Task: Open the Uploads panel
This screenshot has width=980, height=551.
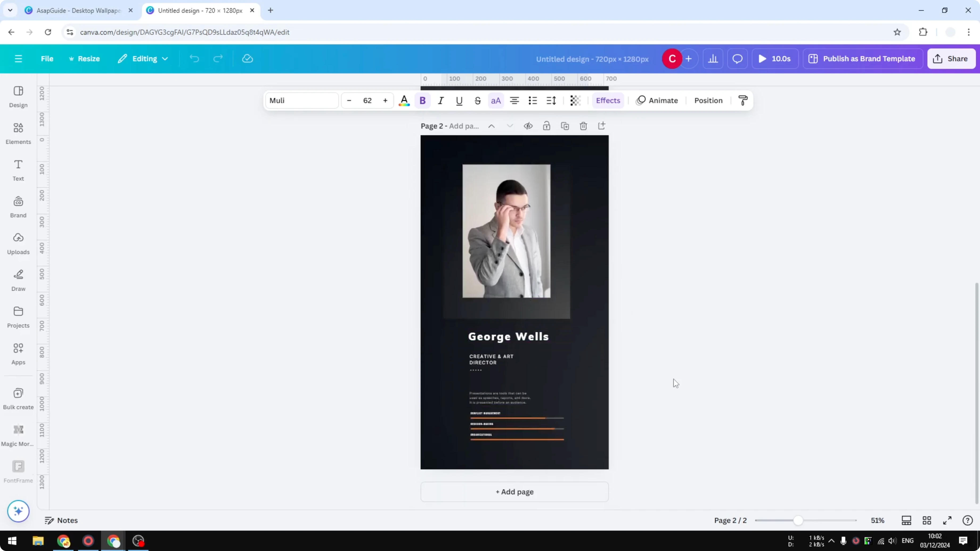Action: click(18, 243)
